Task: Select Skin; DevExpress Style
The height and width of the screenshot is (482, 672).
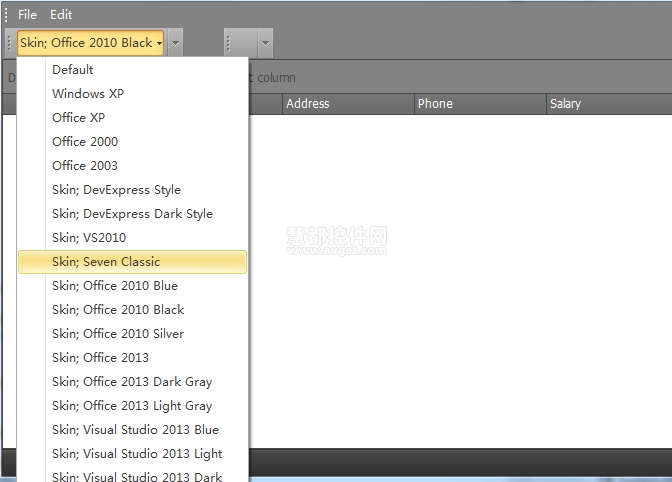Action: 132,189
